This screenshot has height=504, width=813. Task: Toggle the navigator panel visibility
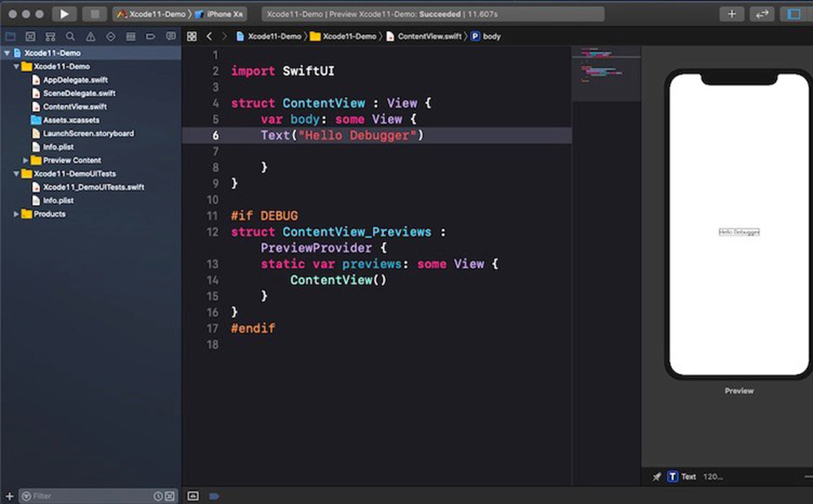point(793,14)
